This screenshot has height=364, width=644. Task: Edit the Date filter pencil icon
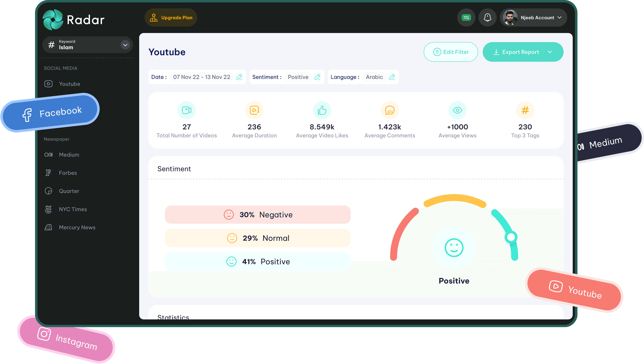tap(239, 77)
